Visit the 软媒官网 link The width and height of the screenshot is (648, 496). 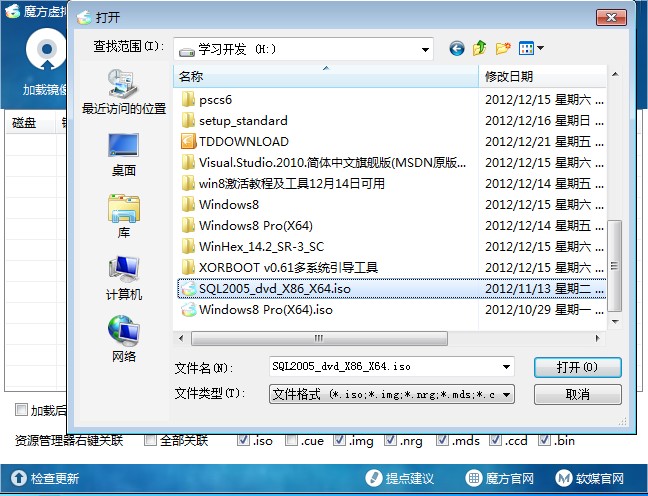click(x=600, y=478)
